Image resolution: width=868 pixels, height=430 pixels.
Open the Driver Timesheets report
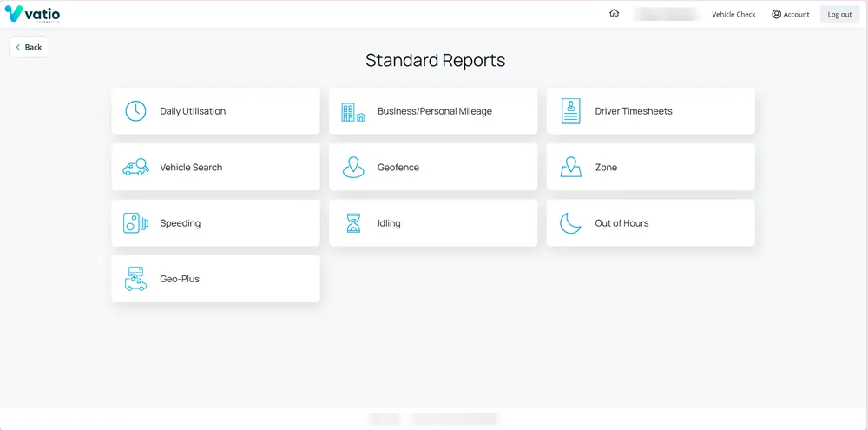point(651,111)
